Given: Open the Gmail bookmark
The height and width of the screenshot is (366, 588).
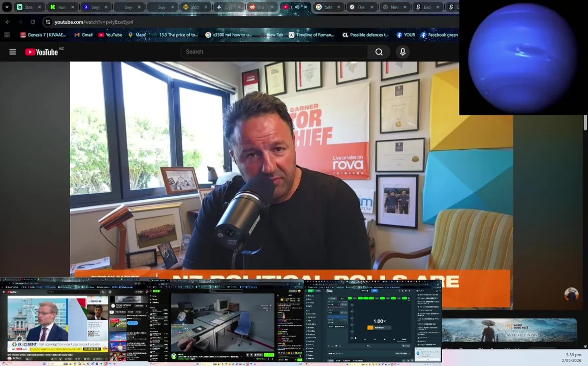Looking at the screenshot, I should coord(83,35).
